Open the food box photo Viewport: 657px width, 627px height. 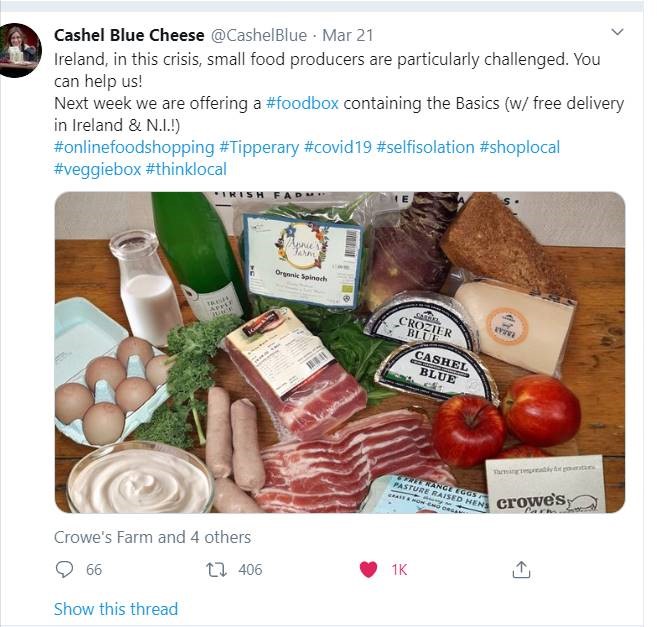pyautogui.click(x=340, y=352)
